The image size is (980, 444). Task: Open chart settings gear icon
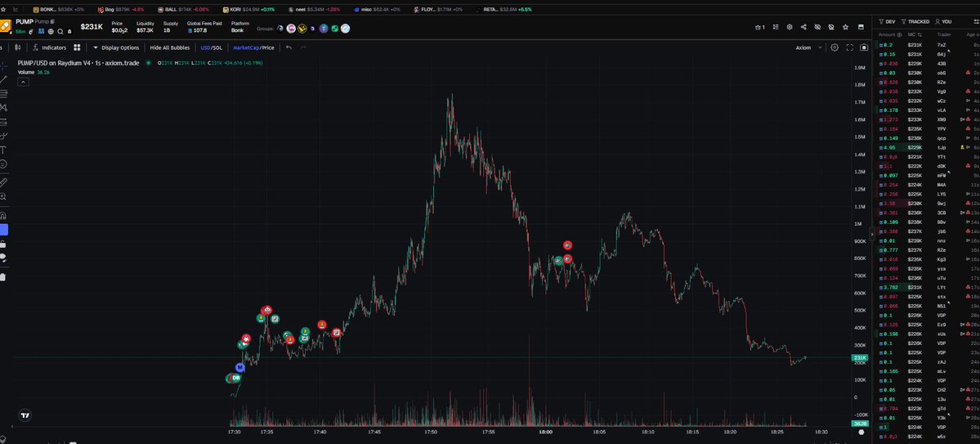click(x=835, y=47)
